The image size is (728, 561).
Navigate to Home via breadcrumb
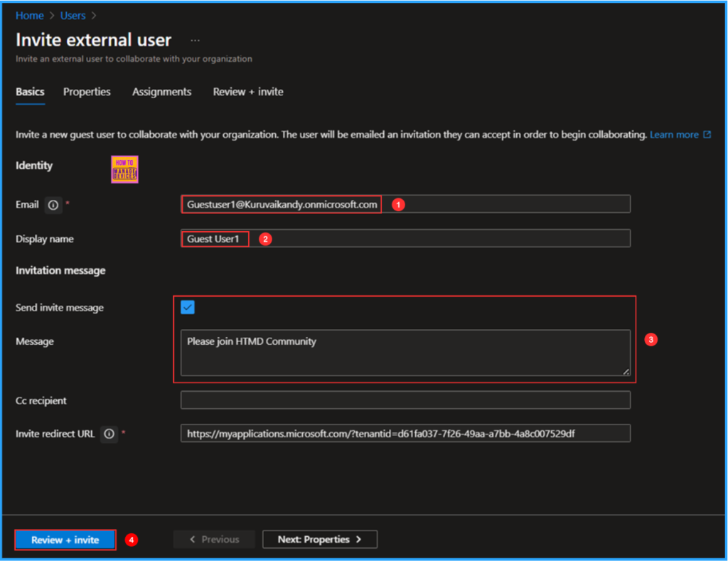(29, 15)
